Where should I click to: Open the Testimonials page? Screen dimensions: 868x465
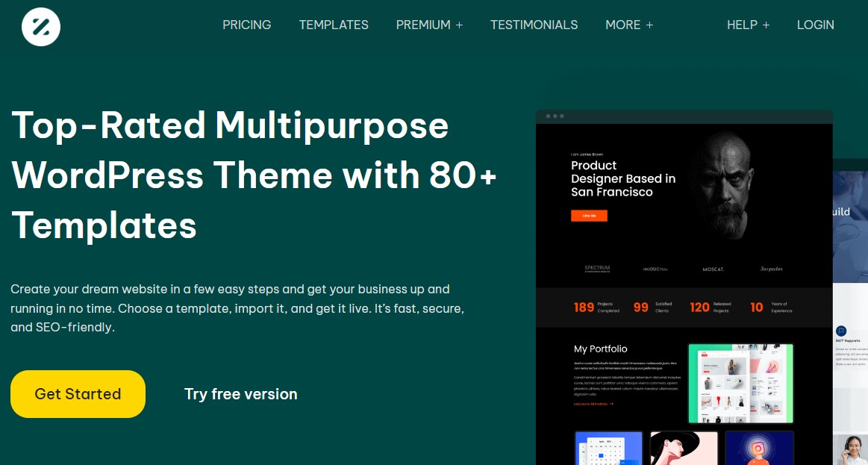click(x=534, y=25)
